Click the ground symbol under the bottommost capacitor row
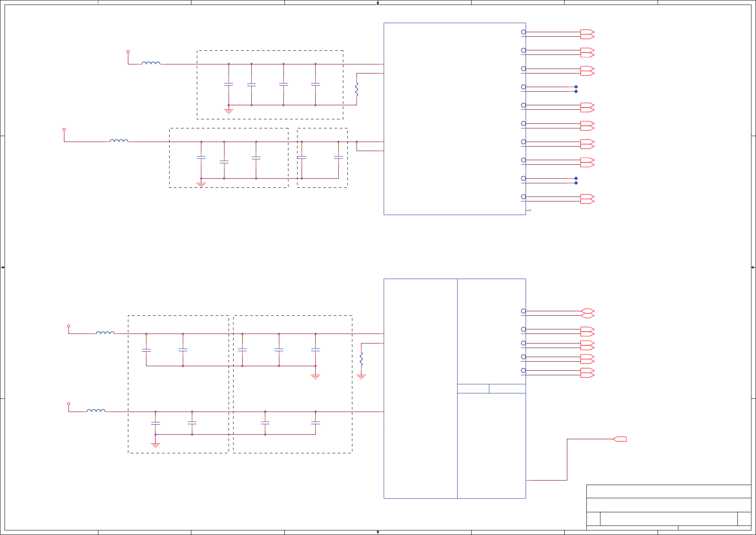Image resolution: width=756 pixels, height=535 pixels. (156, 446)
